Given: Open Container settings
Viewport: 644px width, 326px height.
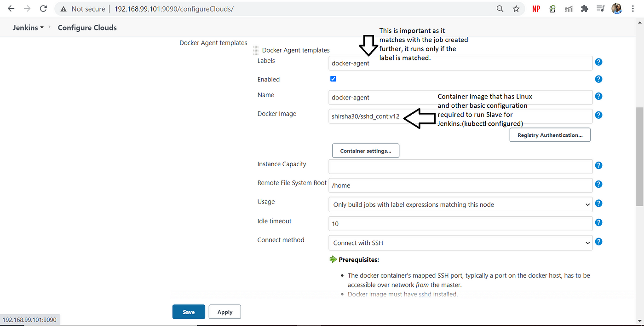Looking at the screenshot, I should point(366,151).
